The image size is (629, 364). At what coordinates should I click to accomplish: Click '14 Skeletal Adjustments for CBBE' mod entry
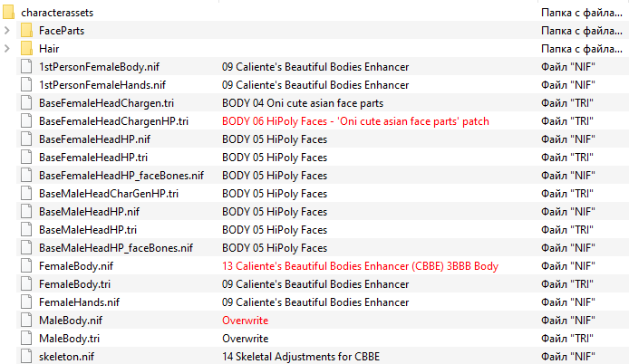tap(301, 357)
